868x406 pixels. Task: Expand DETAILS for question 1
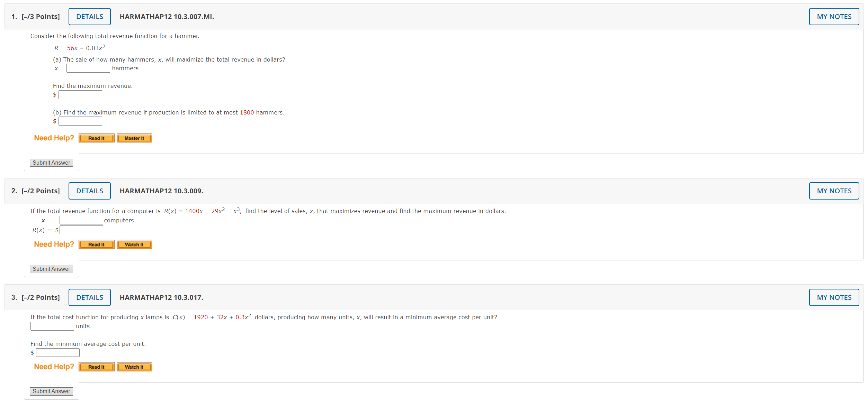(90, 17)
